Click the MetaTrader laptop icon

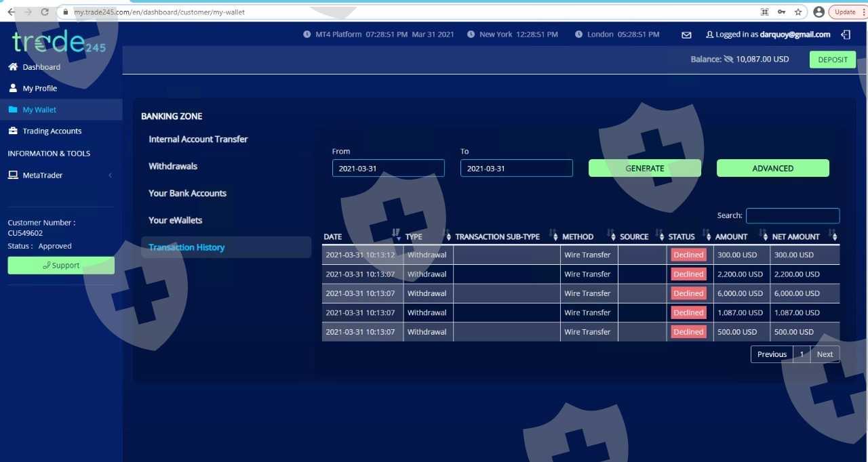(13, 175)
